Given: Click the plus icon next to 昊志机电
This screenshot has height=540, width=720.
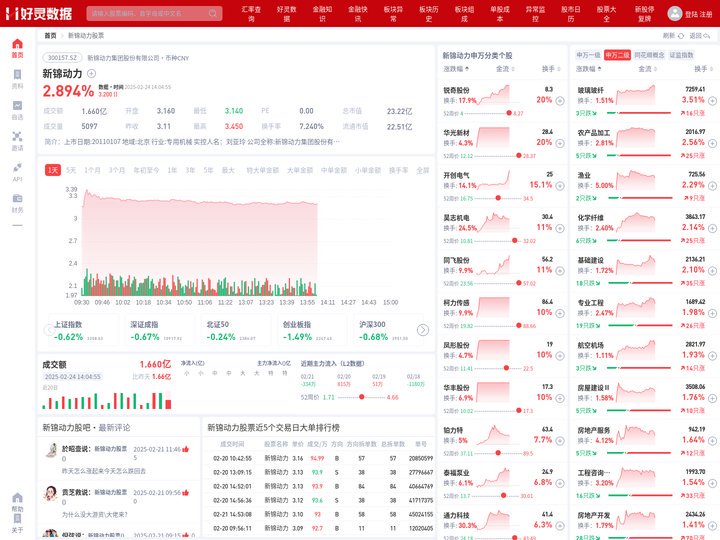Looking at the screenshot, I should point(560,228).
